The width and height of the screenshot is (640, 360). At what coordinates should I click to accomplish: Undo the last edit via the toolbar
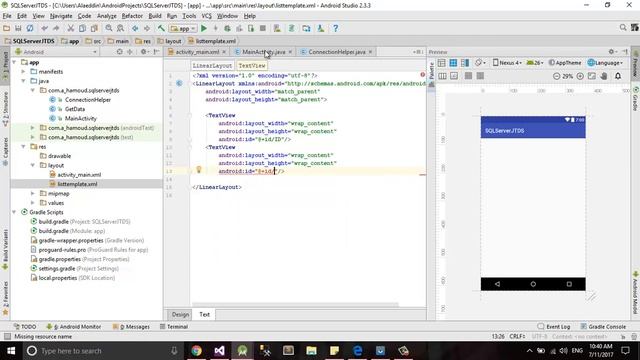pos(44,28)
